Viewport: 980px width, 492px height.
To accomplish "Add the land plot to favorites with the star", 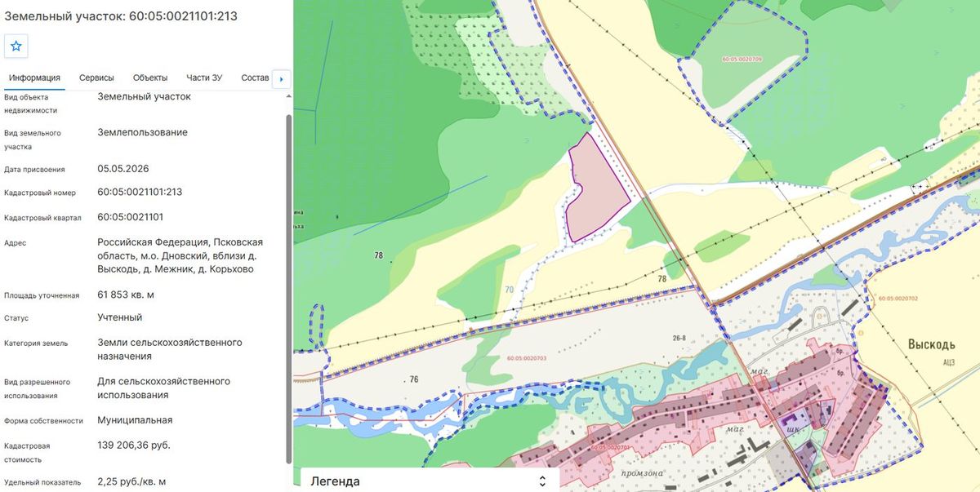I will [x=16, y=47].
